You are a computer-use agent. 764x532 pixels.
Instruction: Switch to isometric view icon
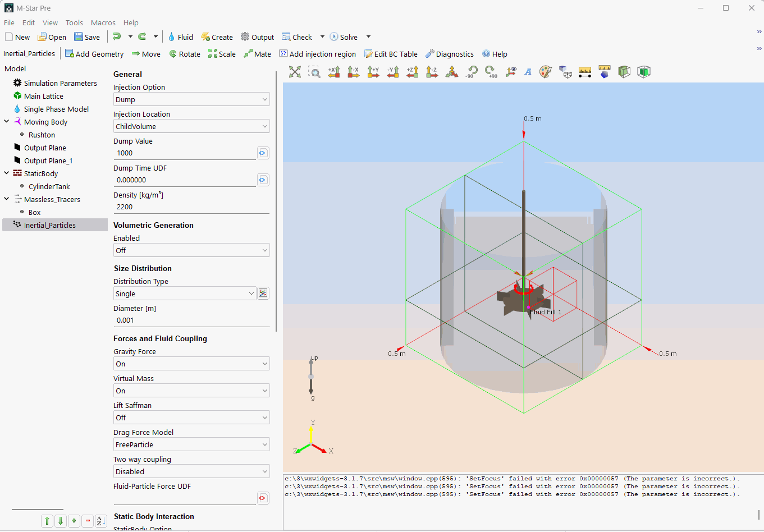pos(452,72)
